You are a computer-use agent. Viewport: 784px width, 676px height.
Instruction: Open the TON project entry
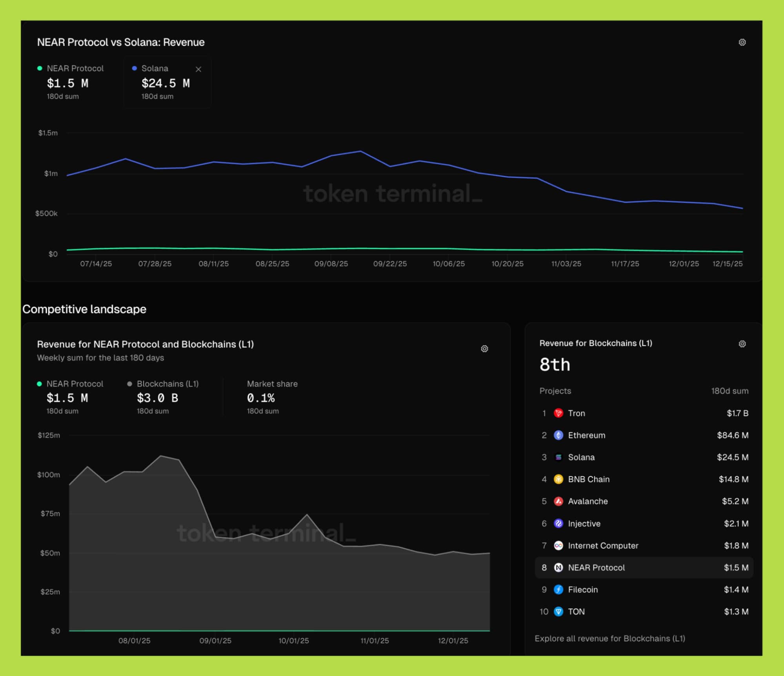pos(576,612)
